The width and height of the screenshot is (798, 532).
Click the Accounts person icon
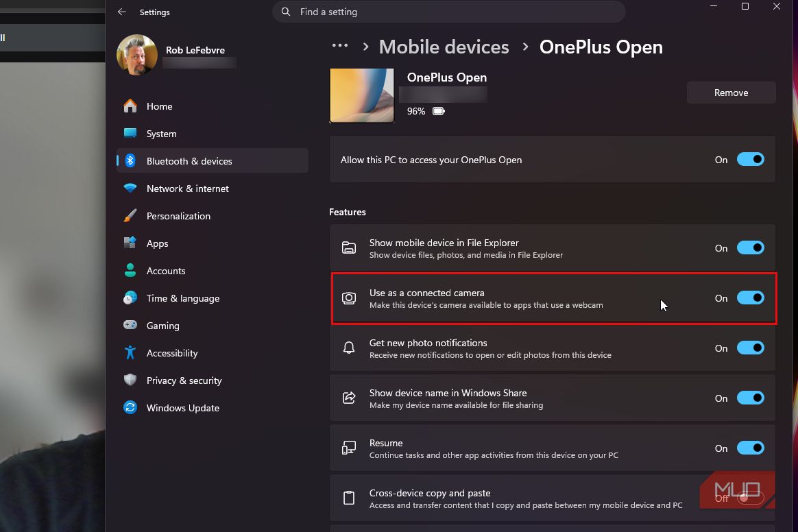point(130,270)
